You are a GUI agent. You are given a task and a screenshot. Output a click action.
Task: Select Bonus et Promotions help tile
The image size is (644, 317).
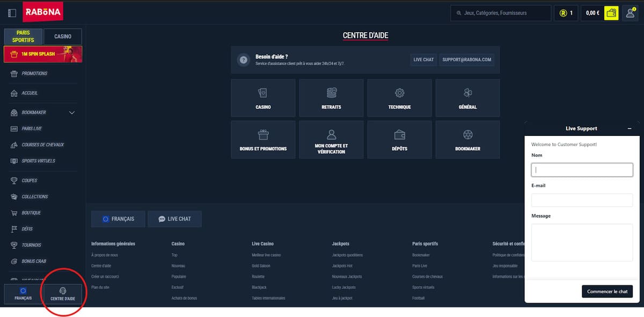click(x=263, y=139)
